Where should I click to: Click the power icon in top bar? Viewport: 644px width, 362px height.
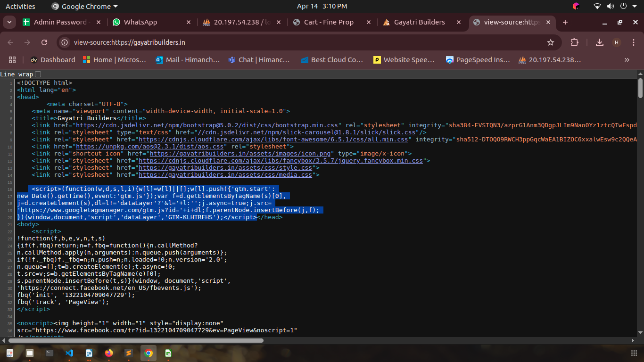click(x=623, y=6)
